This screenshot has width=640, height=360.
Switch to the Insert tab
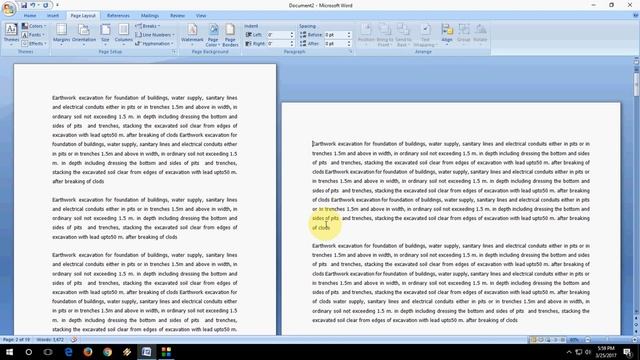tap(53, 16)
